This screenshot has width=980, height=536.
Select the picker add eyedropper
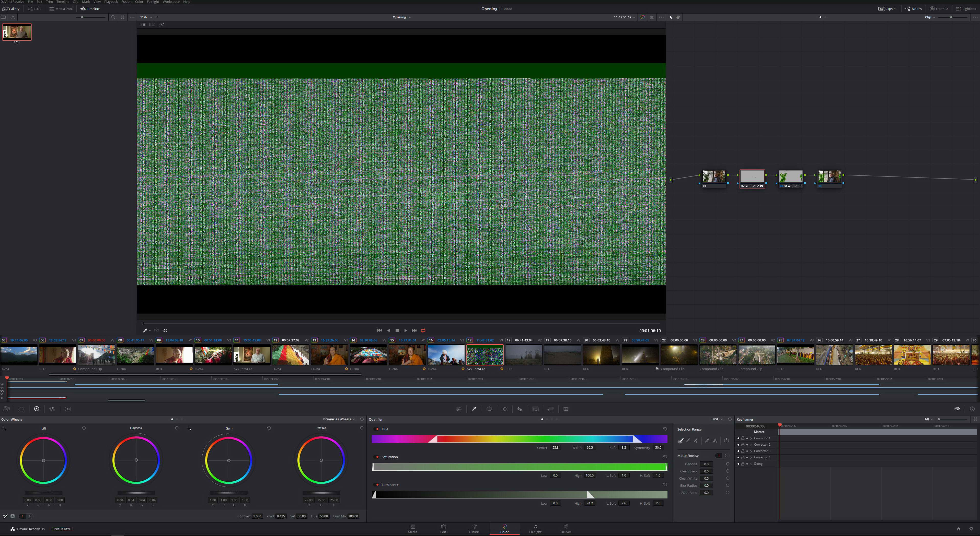[696, 440]
